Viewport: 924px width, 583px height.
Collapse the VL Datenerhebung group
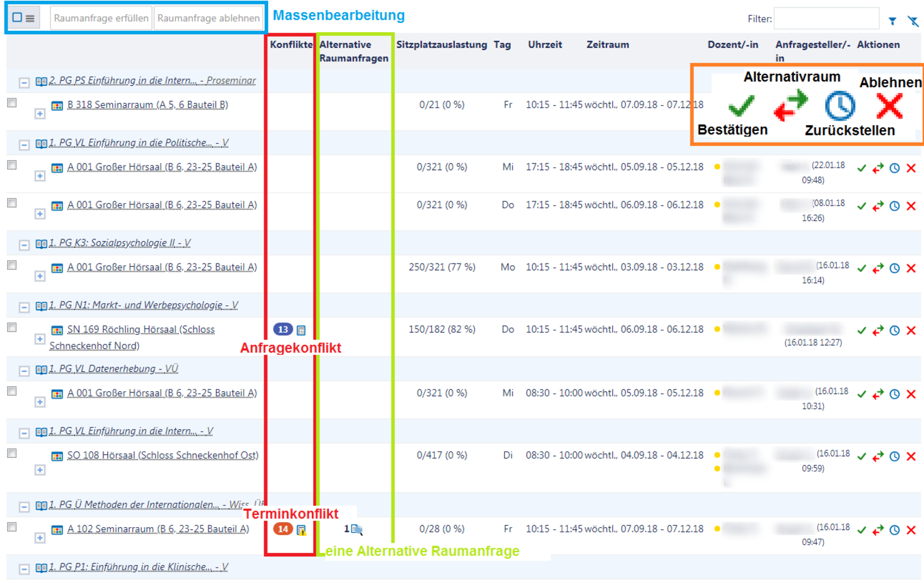[x=24, y=371]
